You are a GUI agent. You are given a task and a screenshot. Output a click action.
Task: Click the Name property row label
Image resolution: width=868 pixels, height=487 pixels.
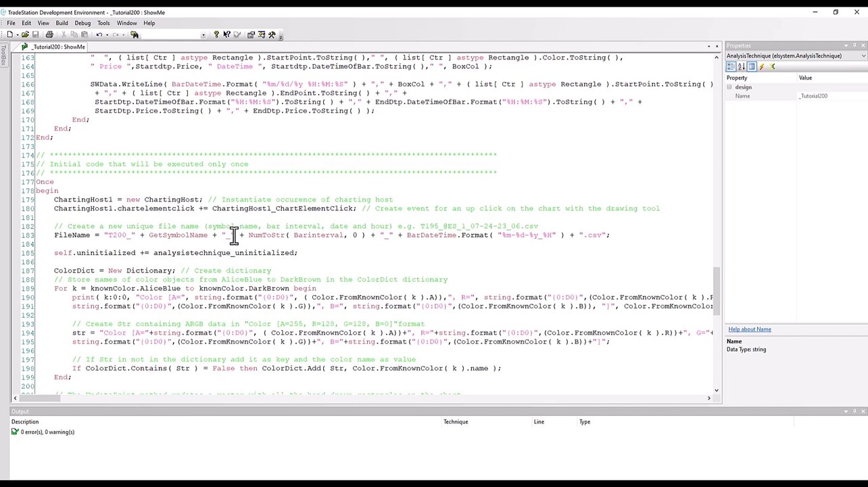click(742, 96)
